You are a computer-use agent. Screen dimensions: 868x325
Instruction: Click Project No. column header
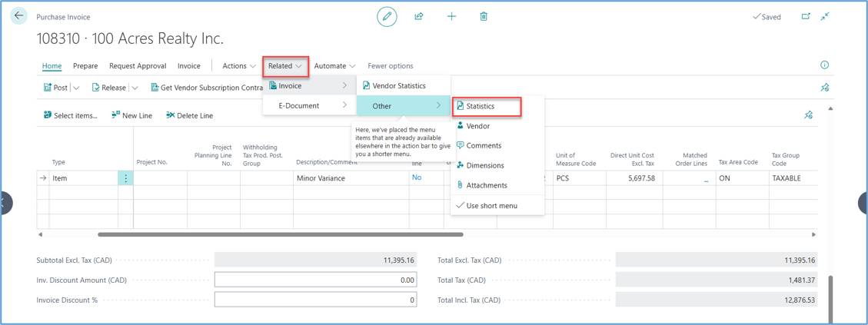point(151,162)
